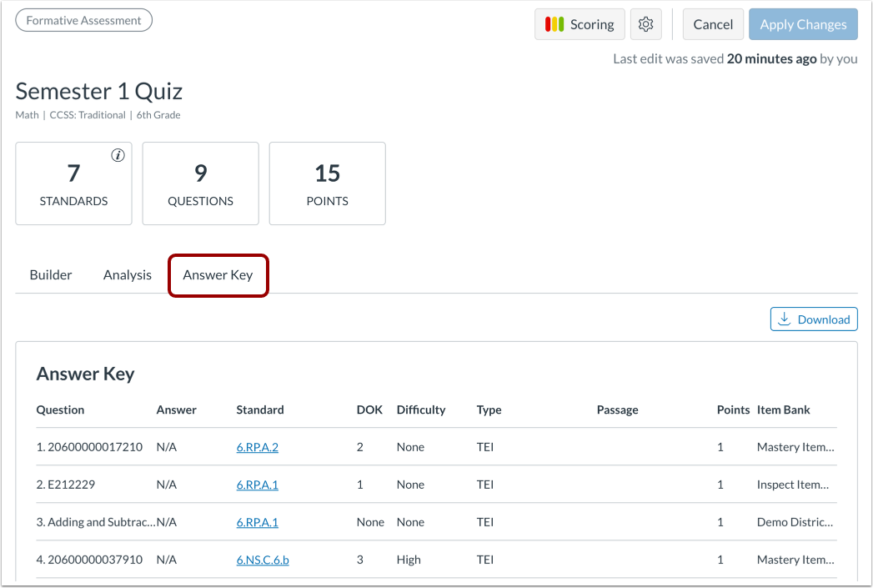Viewport: 873px width, 588px height.
Task: Open the Scoring color legend icon
Action: [x=554, y=24]
